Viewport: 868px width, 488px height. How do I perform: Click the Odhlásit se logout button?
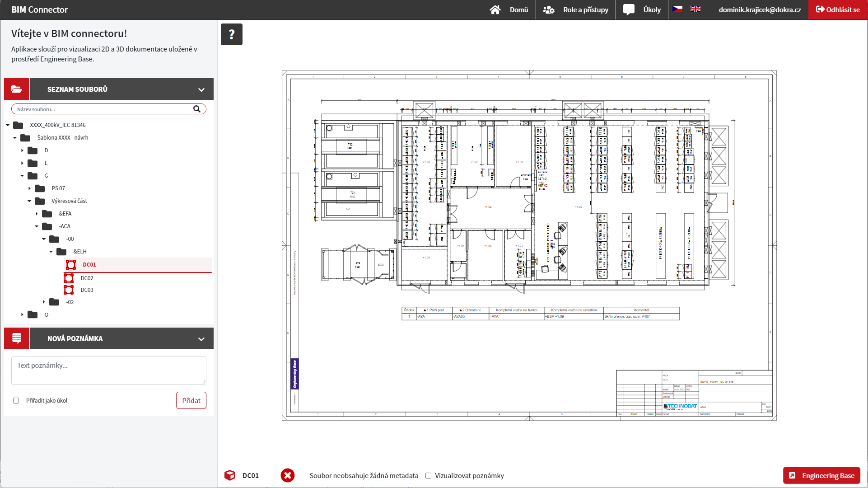(x=838, y=9)
